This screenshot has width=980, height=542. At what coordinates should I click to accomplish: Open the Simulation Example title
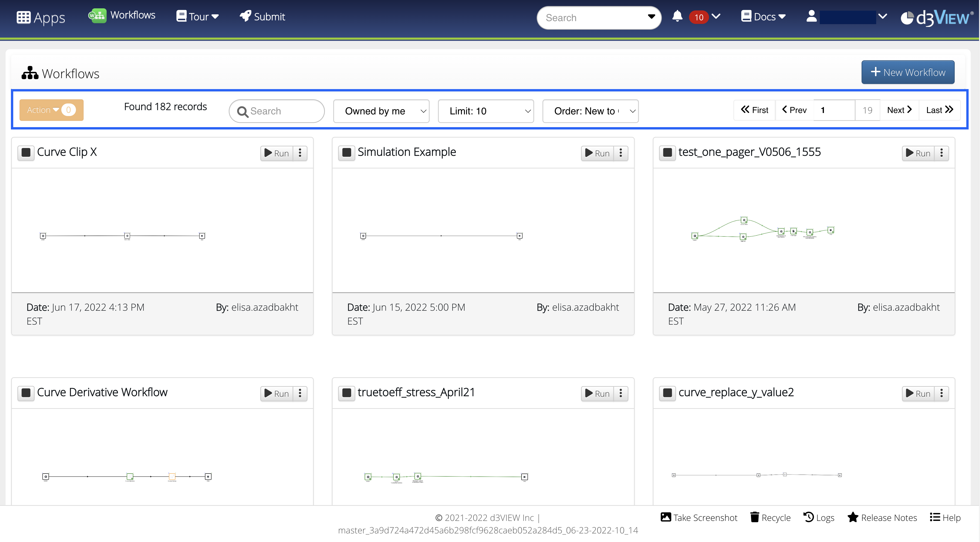[407, 152]
